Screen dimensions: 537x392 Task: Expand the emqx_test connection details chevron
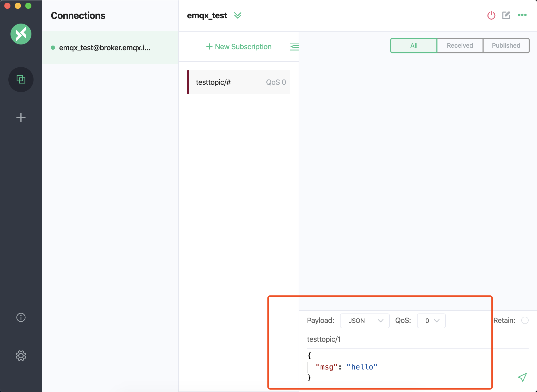238,15
